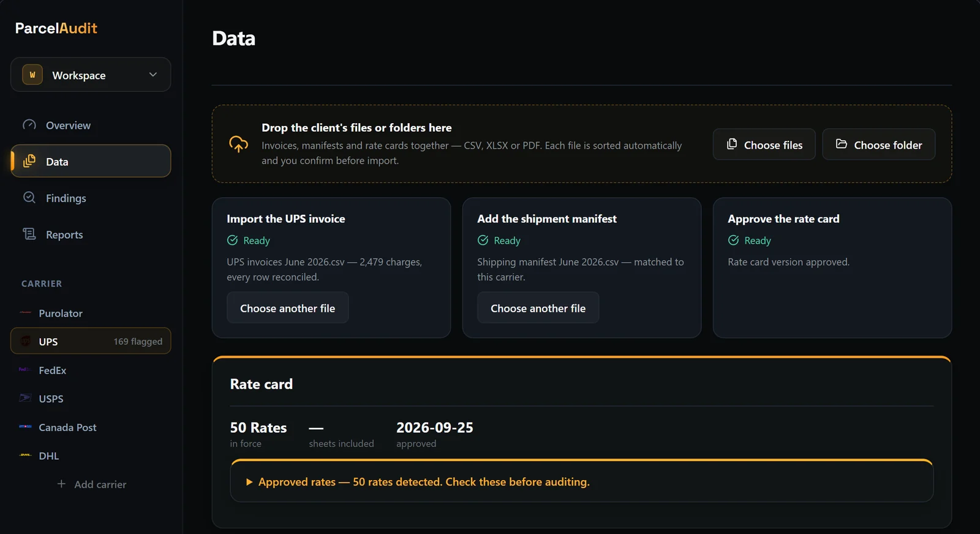Viewport: 980px width, 534px height.
Task: Choose another file for UPS invoice
Action: tap(287, 307)
